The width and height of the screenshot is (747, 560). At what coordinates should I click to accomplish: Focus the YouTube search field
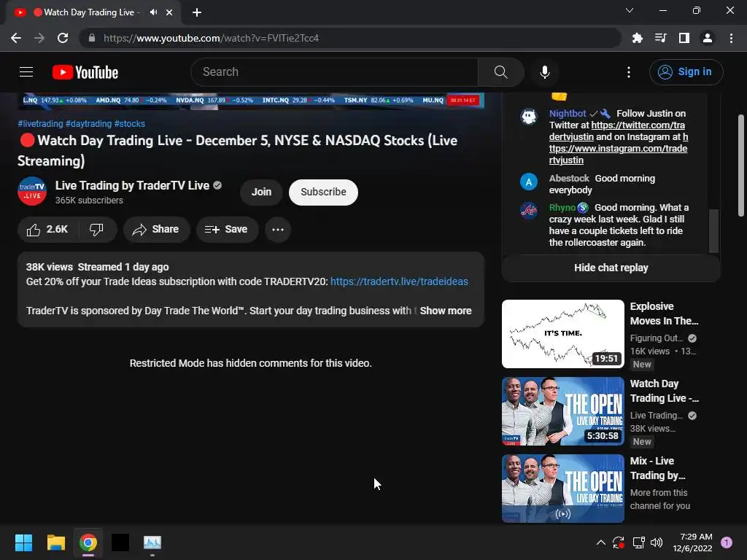point(334,72)
